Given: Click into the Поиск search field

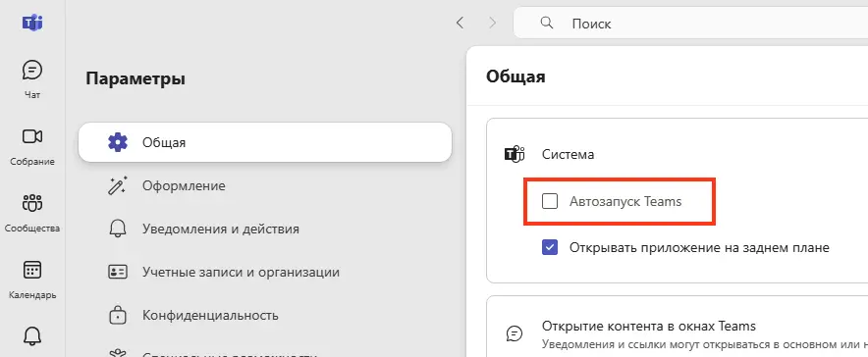Looking at the screenshot, I should pos(690,24).
